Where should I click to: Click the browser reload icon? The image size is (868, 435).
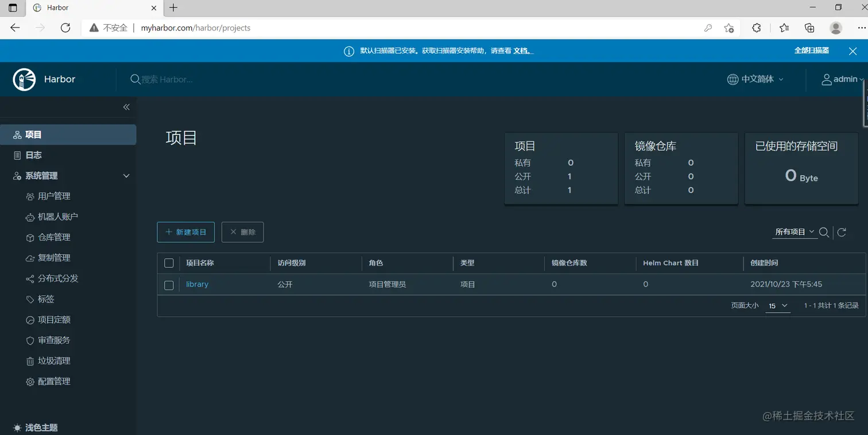(65, 28)
